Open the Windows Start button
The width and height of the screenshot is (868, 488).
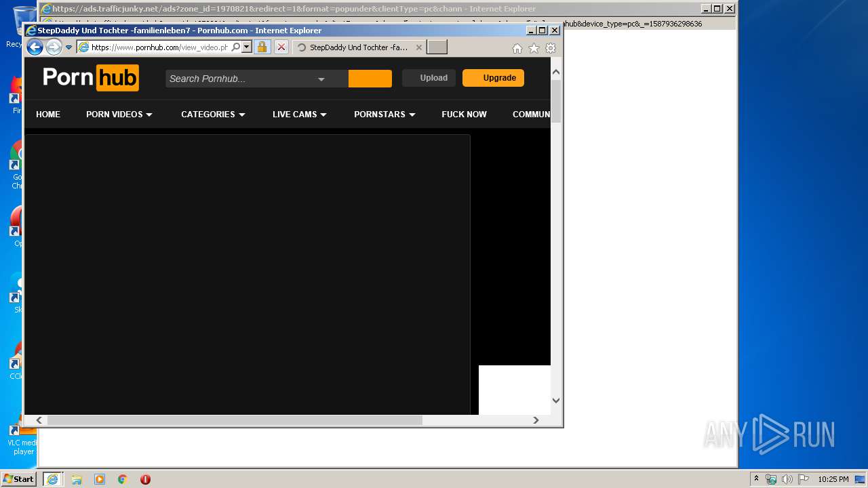click(x=19, y=479)
